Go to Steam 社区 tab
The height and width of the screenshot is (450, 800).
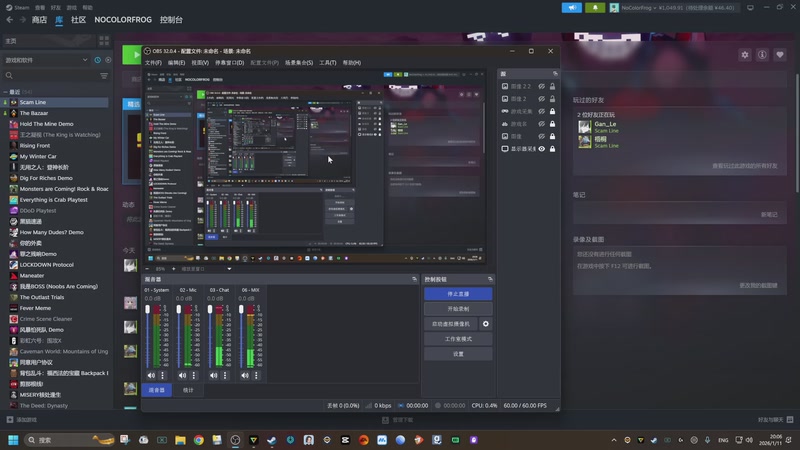[78, 20]
